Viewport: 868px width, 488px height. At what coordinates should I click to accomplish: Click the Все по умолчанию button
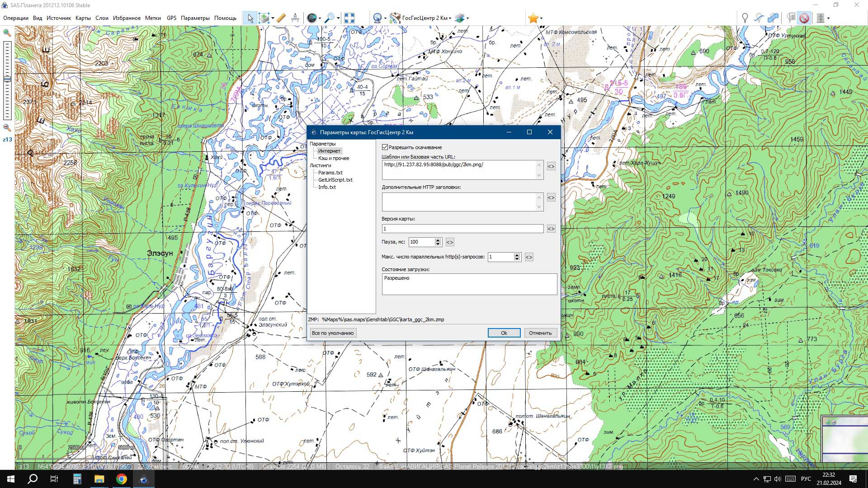pyautogui.click(x=333, y=333)
